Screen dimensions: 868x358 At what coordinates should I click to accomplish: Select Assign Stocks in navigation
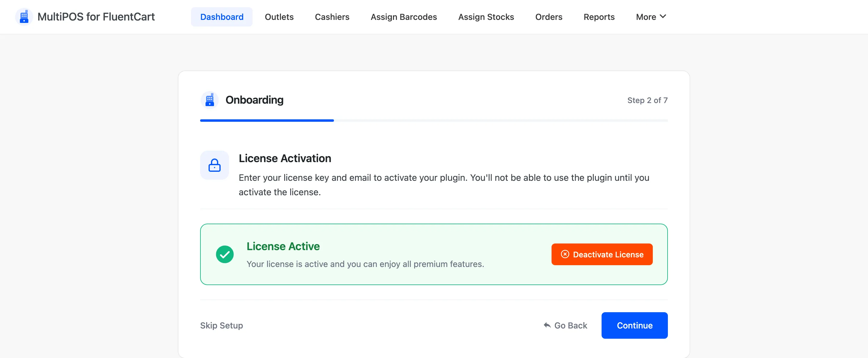[x=486, y=17]
